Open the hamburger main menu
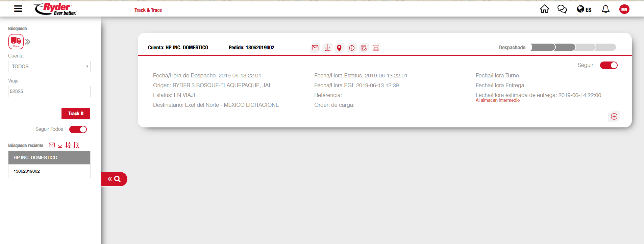 click(x=18, y=9)
